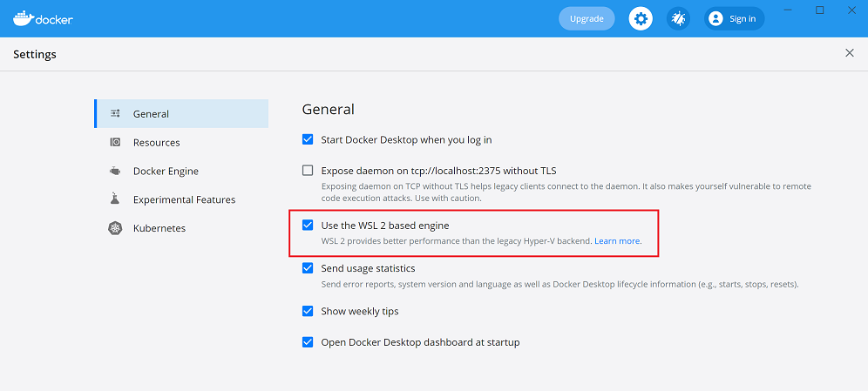Uncheck Start Docker Desktop when you log in
868x391 pixels.
308,139
